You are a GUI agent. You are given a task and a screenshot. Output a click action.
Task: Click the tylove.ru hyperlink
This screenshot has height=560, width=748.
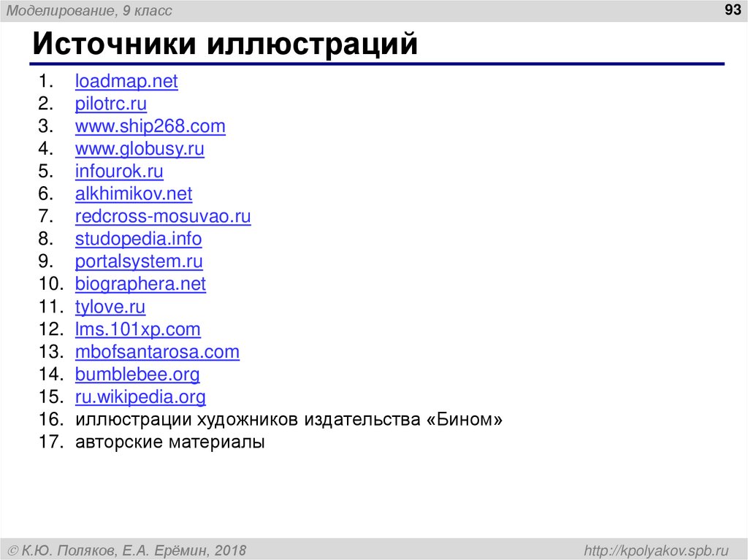[x=110, y=307]
